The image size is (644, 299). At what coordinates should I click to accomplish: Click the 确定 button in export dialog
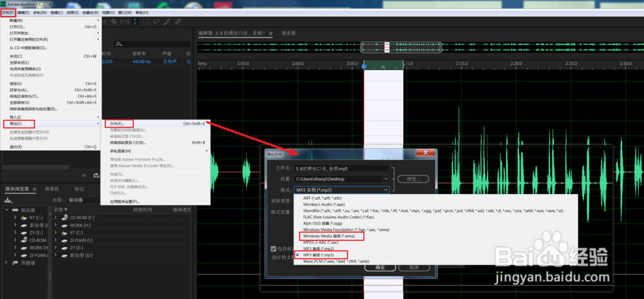(x=381, y=267)
